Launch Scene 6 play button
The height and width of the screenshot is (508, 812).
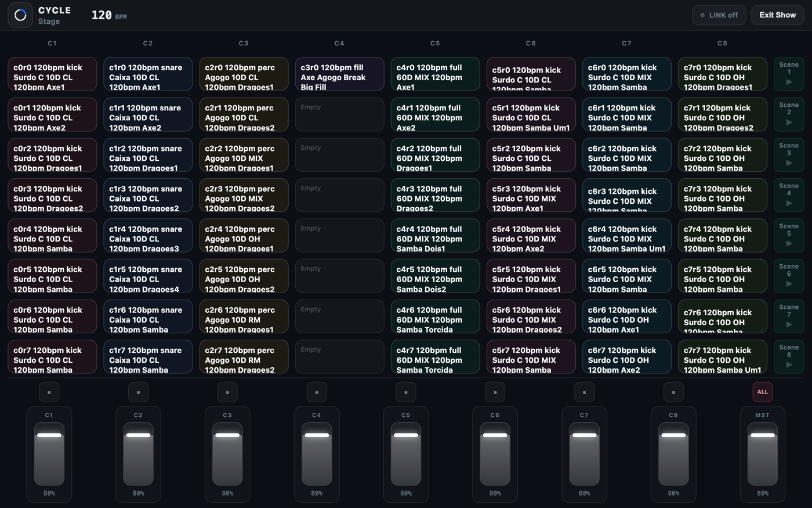789,276
